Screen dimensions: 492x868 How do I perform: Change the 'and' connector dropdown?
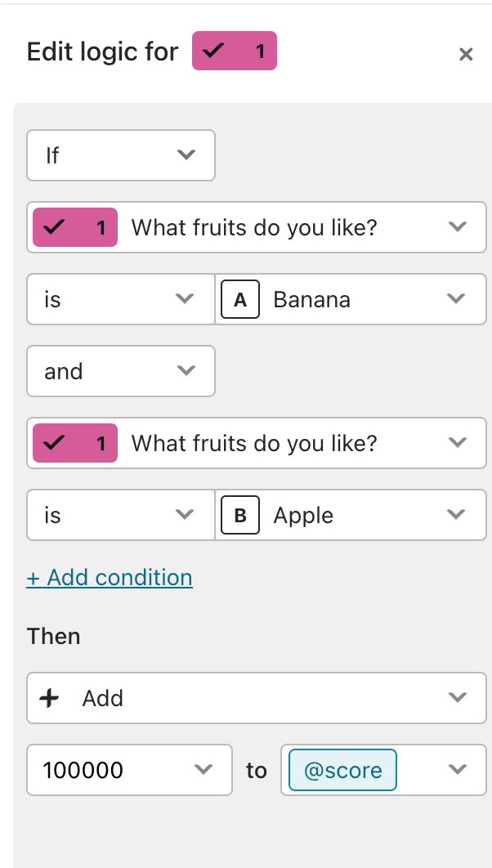tap(121, 371)
